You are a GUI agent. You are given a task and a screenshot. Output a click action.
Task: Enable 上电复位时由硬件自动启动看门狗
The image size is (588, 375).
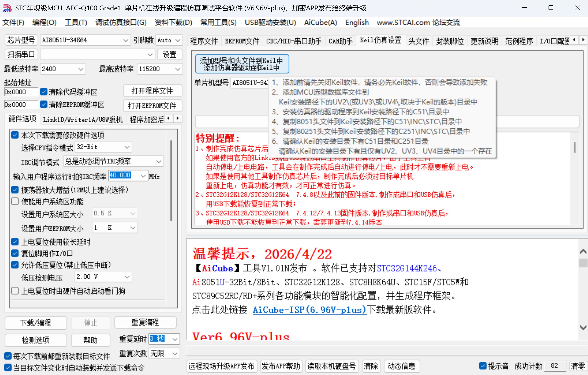pos(15,291)
